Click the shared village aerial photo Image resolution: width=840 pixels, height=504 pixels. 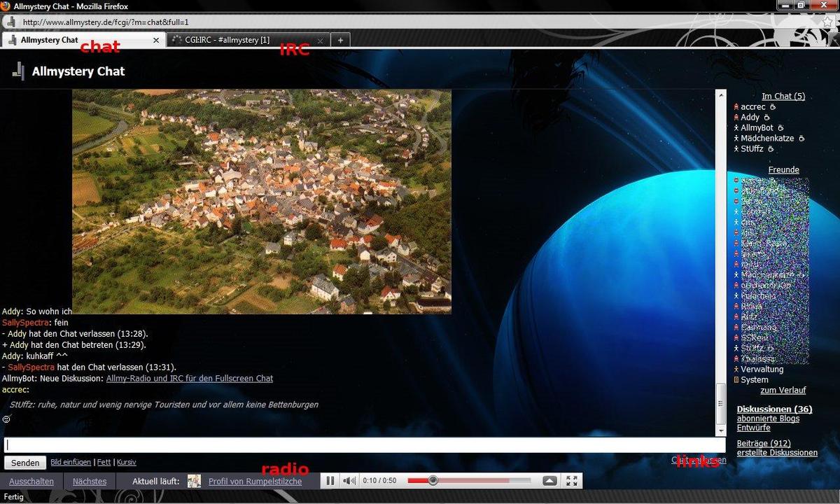262,202
